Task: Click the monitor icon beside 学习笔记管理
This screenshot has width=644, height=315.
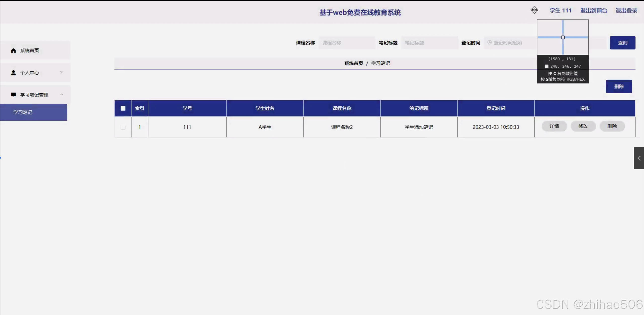Action: click(x=13, y=95)
